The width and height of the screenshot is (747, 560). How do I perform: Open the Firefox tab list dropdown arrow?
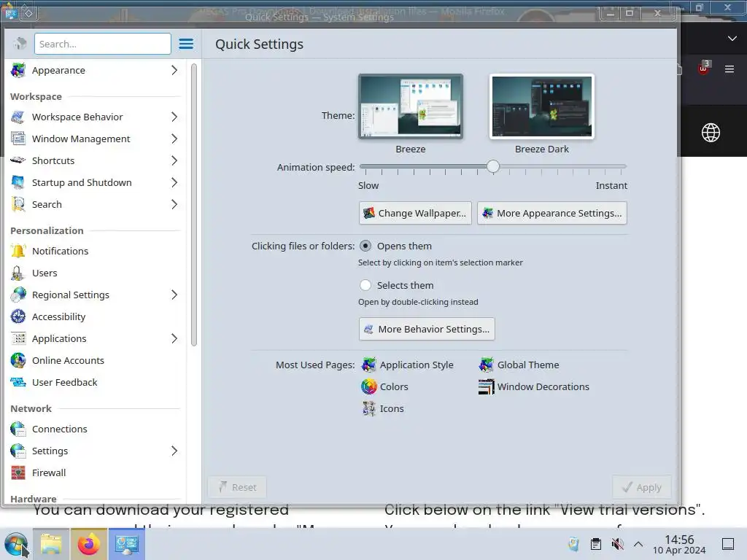(732, 38)
